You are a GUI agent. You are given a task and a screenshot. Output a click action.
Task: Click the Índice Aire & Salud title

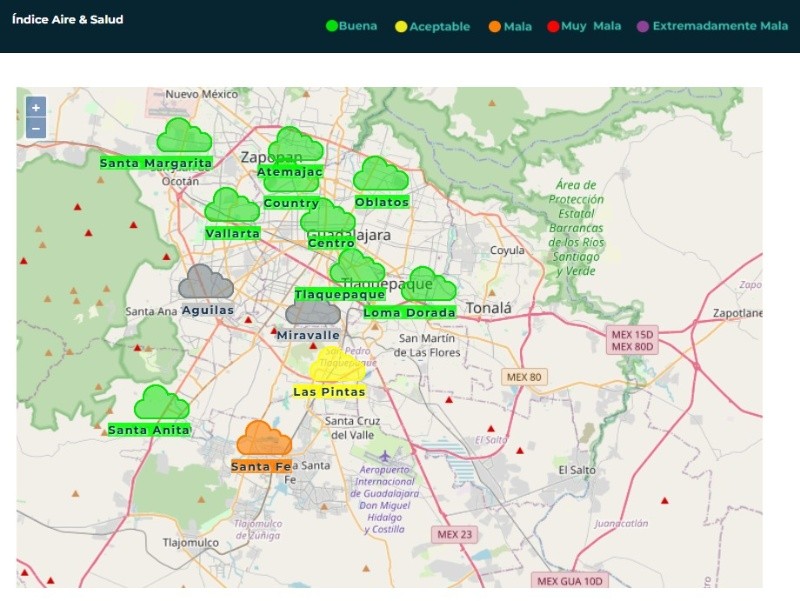click(x=67, y=19)
